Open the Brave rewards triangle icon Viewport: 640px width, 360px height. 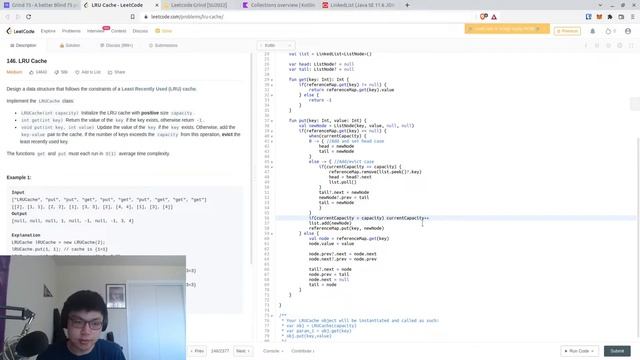click(494, 17)
